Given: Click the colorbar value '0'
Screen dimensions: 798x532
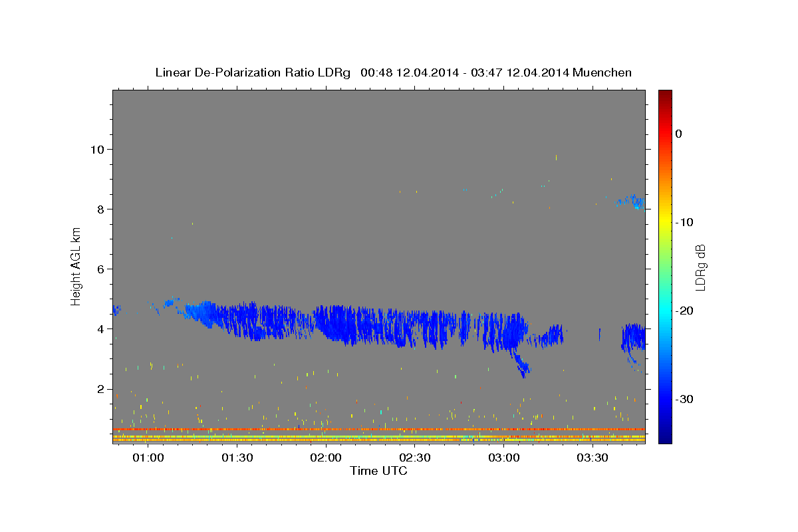Looking at the screenshot, I should tap(679, 134).
